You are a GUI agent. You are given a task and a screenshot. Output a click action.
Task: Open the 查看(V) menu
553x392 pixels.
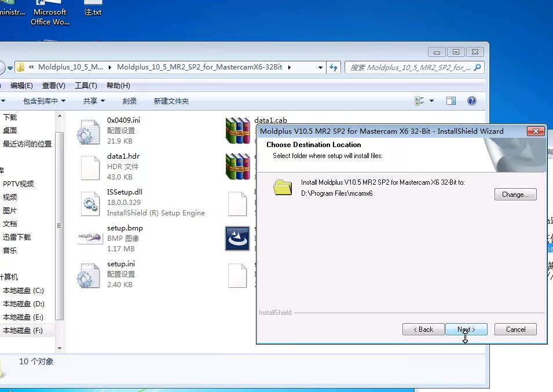(x=54, y=86)
